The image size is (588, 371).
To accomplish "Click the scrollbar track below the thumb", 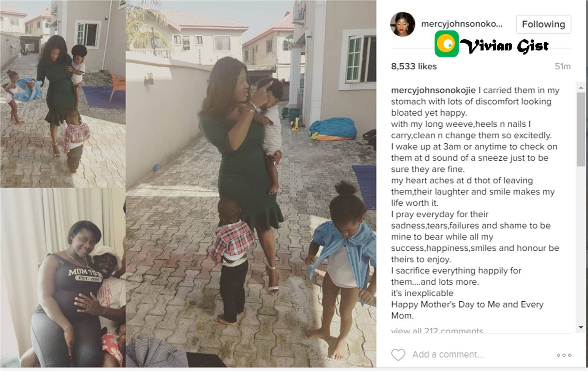I will (x=581, y=245).
